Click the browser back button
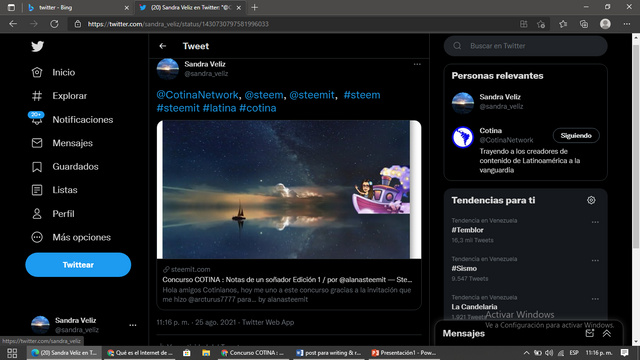This screenshot has width=640, height=360. click(x=13, y=24)
